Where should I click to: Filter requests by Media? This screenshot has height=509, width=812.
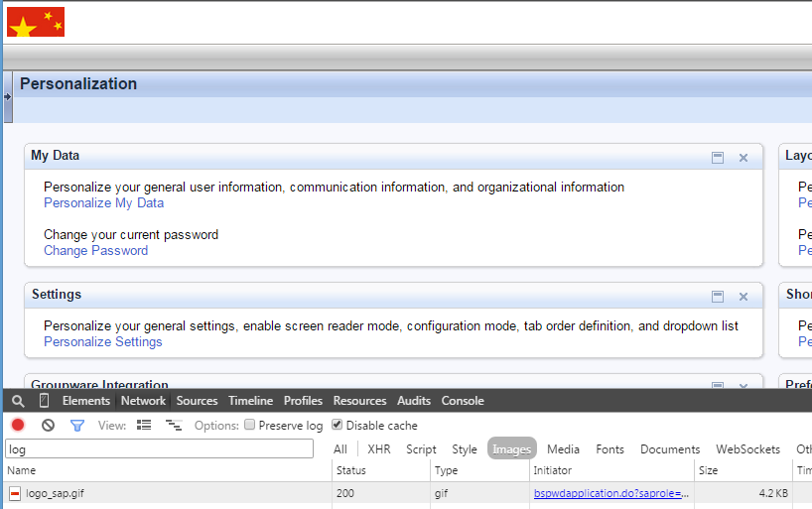pyautogui.click(x=563, y=449)
